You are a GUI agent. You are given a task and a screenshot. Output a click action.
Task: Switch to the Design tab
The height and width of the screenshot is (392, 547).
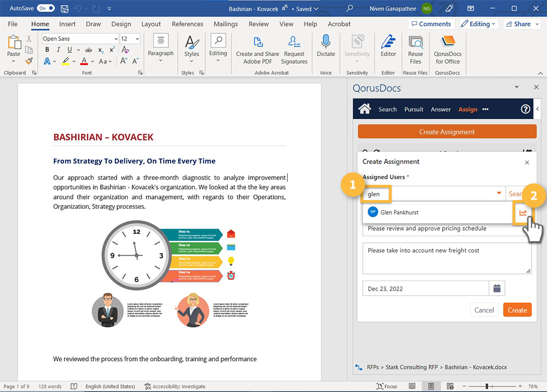(121, 24)
